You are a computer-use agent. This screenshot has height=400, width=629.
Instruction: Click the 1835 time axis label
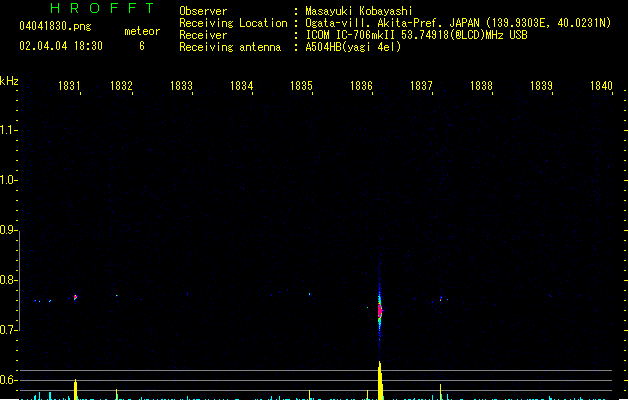(x=301, y=86)
